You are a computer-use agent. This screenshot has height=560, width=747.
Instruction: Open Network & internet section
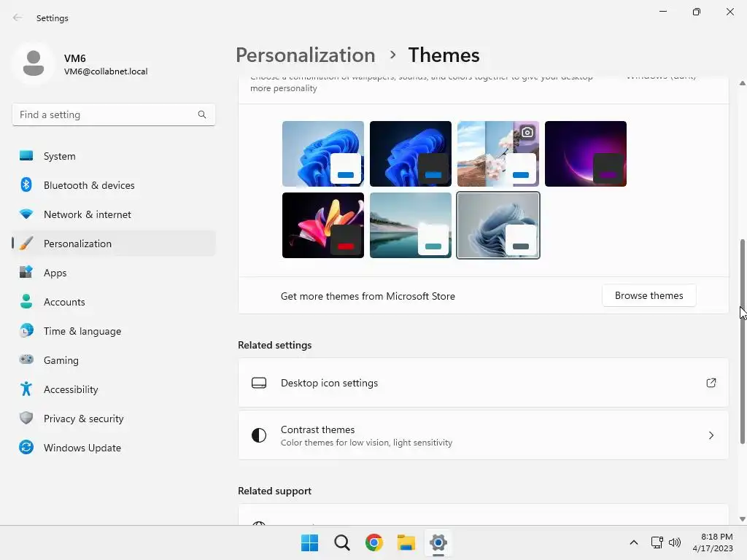(113, 214)
